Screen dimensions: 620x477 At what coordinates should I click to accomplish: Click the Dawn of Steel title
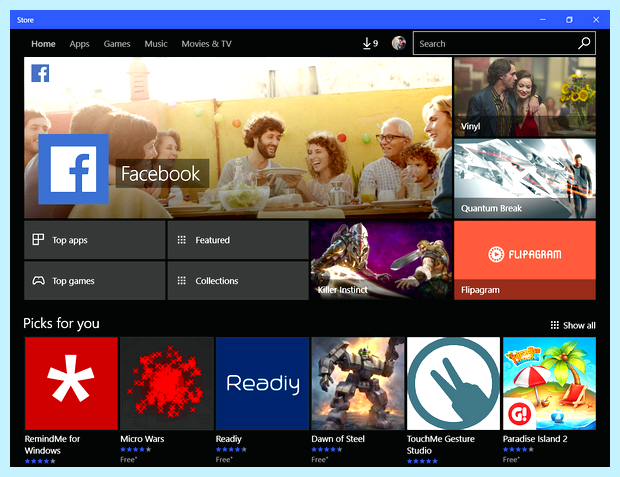[x=338, y=439]
